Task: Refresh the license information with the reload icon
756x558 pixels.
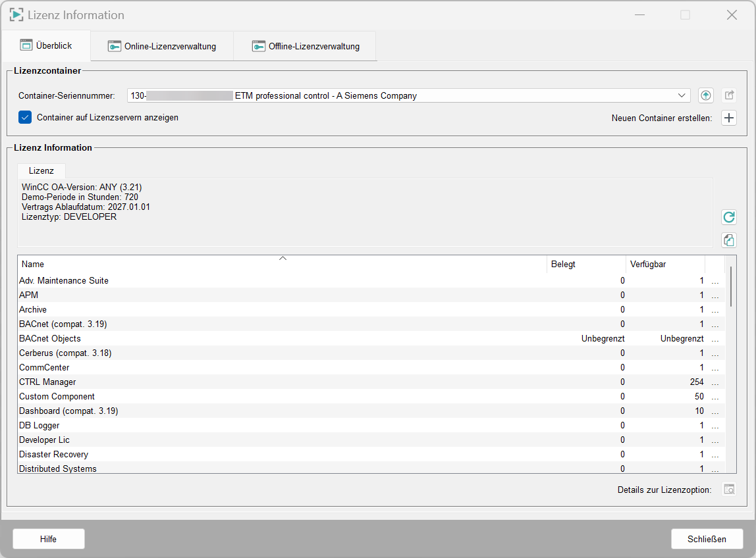Action: click(x=728, y=217)
